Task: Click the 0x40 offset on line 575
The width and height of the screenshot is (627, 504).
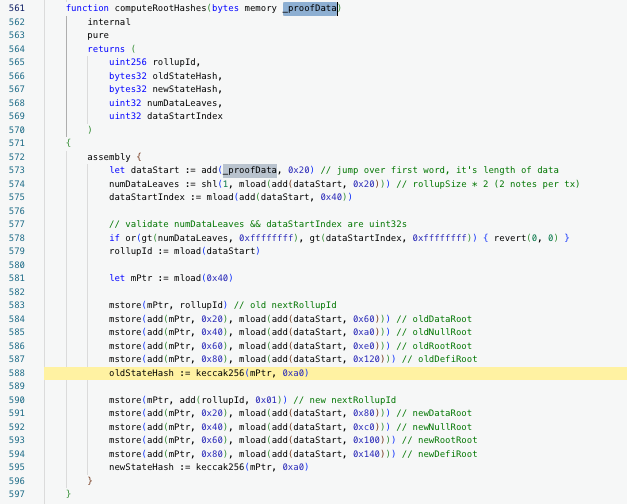Action: click(331, 197)
